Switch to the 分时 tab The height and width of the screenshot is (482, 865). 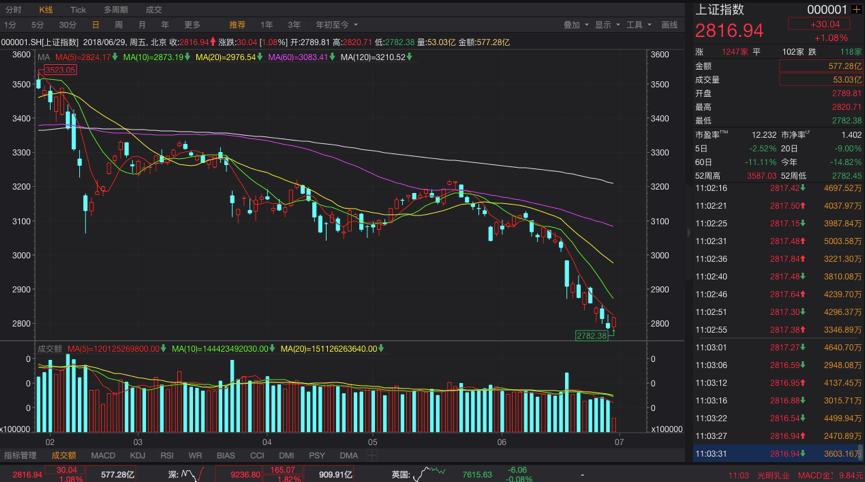[13, 9]
